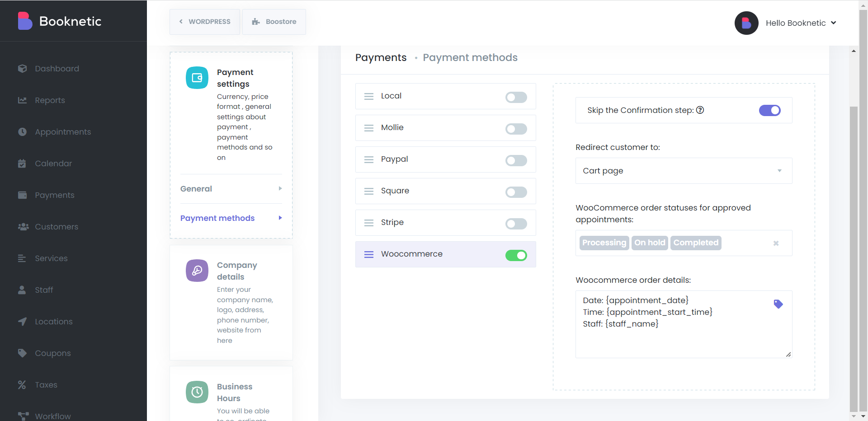Click the Payment settings wallet icon
The height and width of the screenshot is (421, 868).
[197, 78]
